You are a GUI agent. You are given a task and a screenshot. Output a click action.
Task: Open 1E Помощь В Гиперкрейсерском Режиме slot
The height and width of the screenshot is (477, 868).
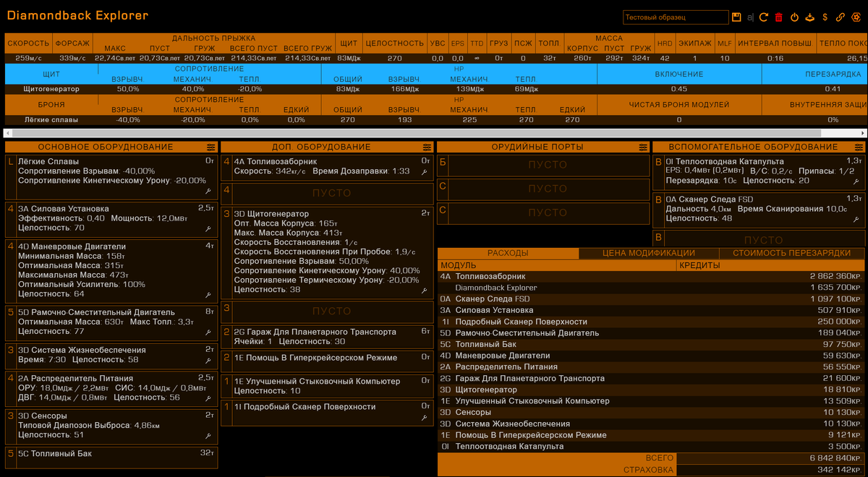coord(327,361)
